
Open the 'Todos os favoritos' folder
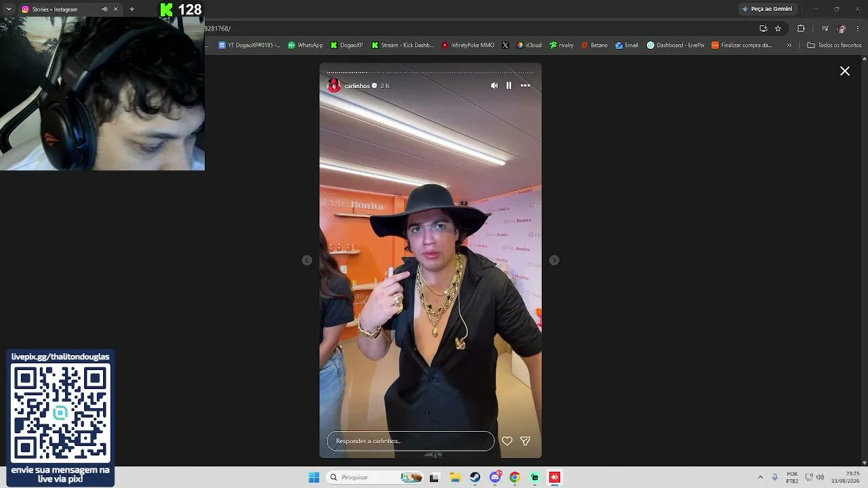click(834, 45)
